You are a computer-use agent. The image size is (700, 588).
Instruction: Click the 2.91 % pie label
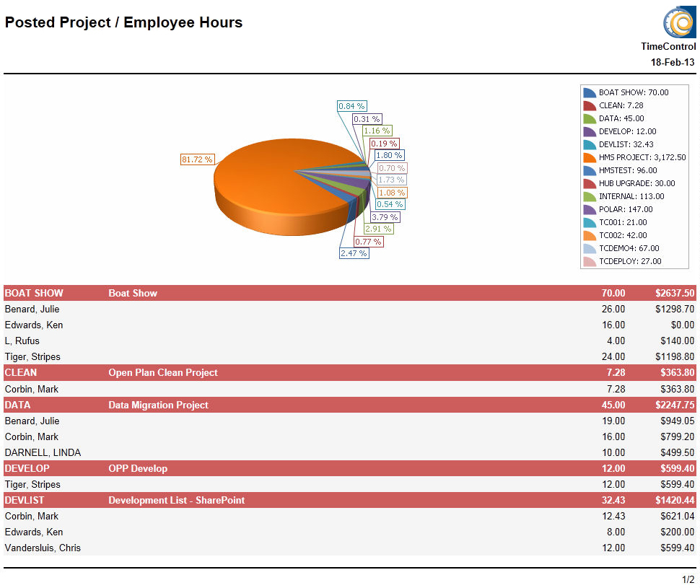click(x=378, y=229)
